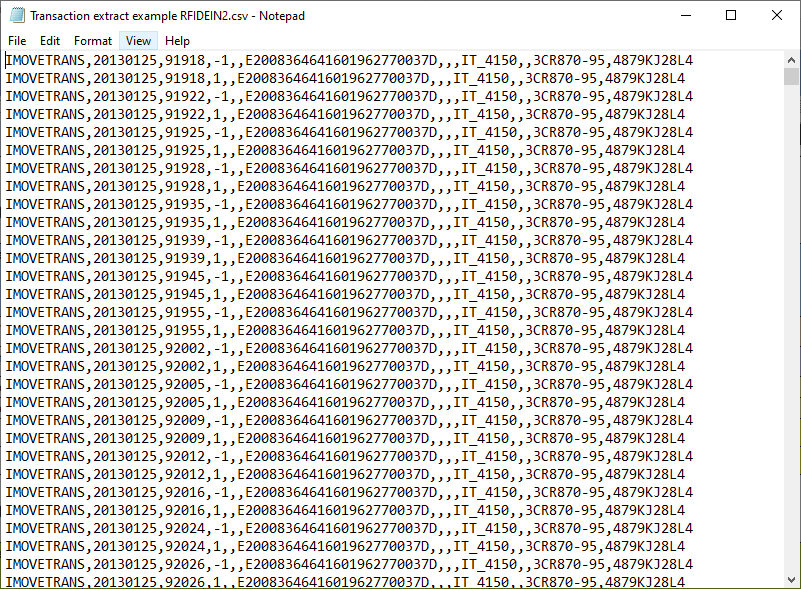801x589 pixels.
Task: Click the vertical scrollbar thumb
Action: coord(791,77)
